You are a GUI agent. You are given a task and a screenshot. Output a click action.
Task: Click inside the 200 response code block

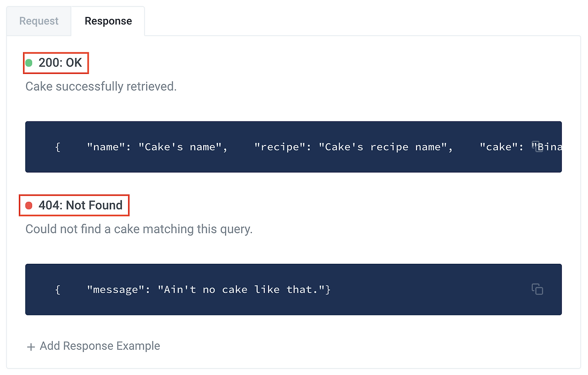tap(294, 147)
